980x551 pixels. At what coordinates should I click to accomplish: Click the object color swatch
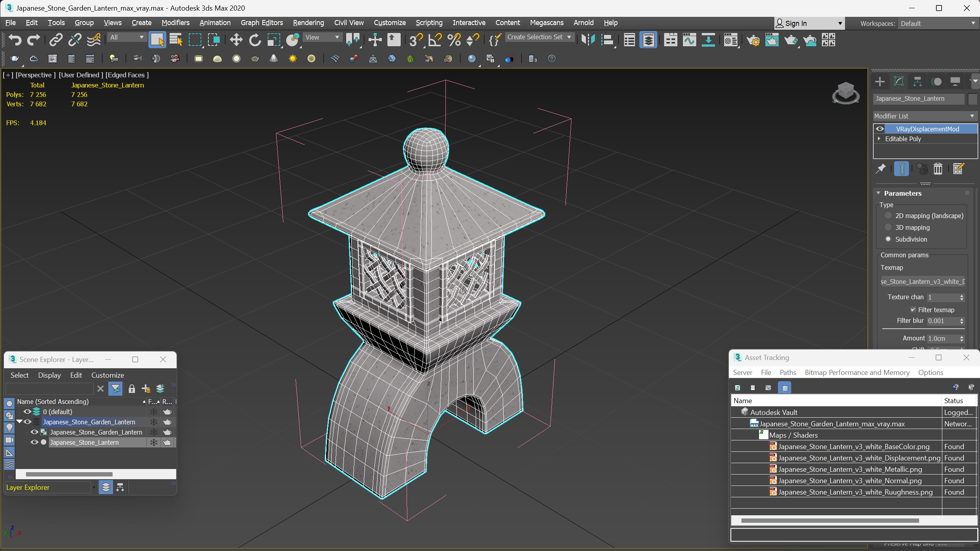[x=972, y=99]
